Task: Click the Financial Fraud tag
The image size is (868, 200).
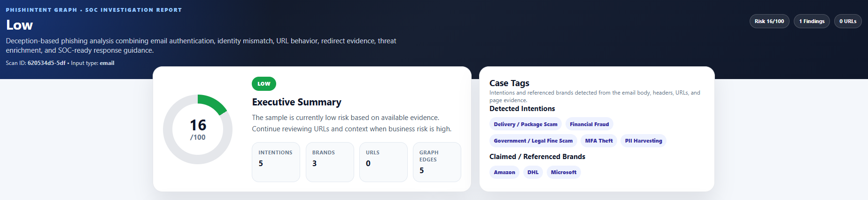Action: [589, 124]
